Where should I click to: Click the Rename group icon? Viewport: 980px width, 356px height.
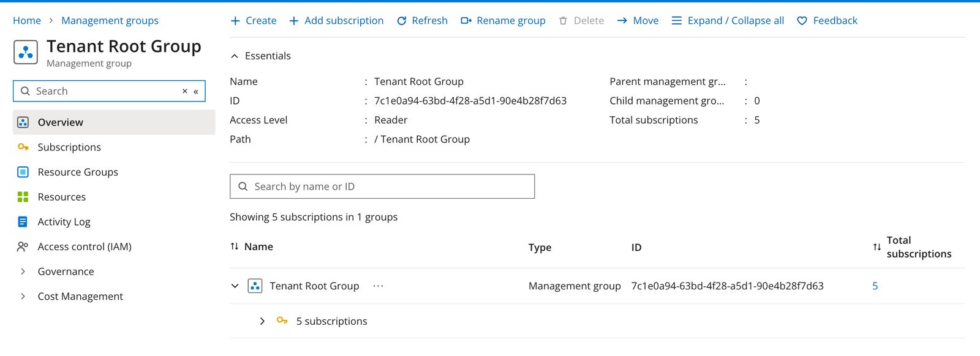[466, 21]
